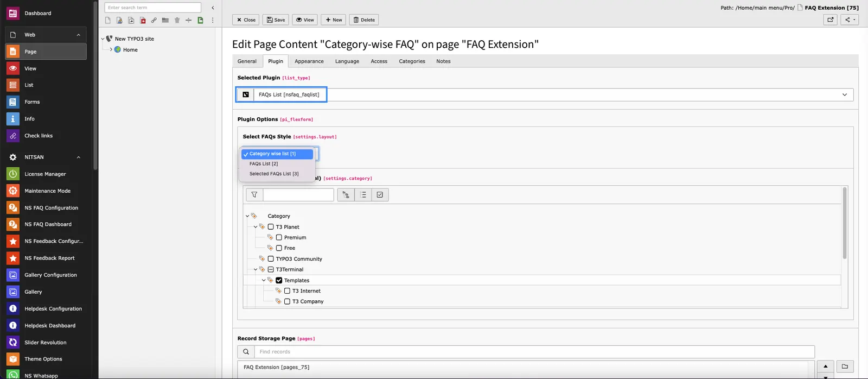Collapse the T3Terminal tree node
The width and height of the screenshot is (868, 379).
(x=256, y=269)
